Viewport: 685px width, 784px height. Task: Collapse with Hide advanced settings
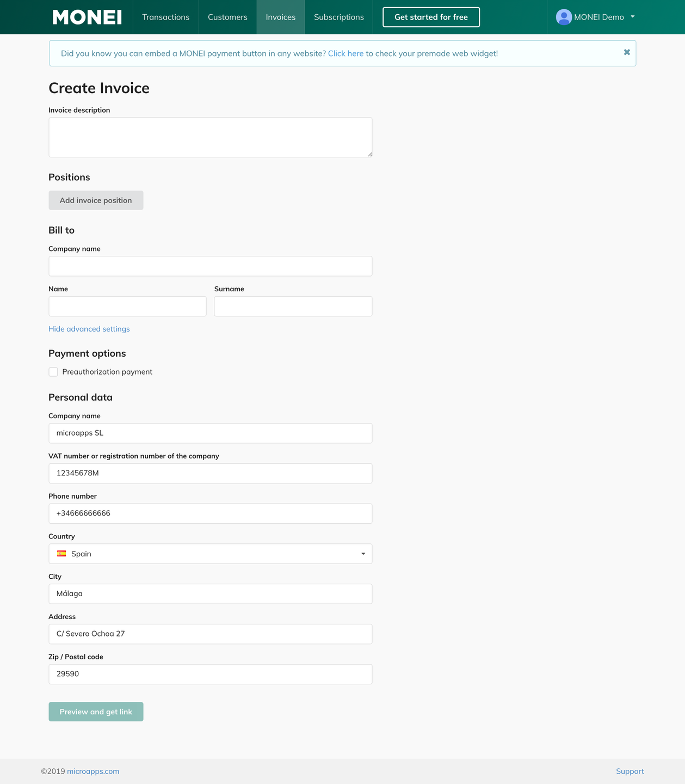pyautogui.click(x=89, y=329)
